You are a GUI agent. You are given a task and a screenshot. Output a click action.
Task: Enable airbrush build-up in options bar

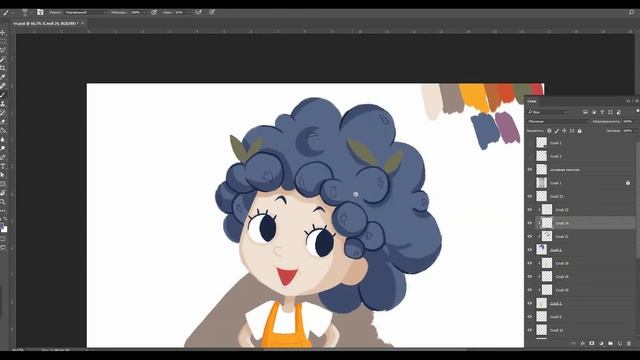(x=199, y=12)
